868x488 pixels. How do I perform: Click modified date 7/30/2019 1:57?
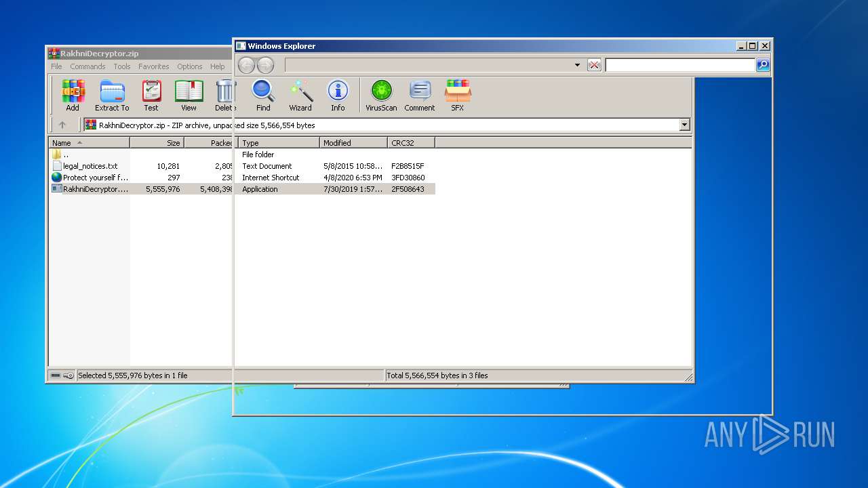tap(353, 189)
